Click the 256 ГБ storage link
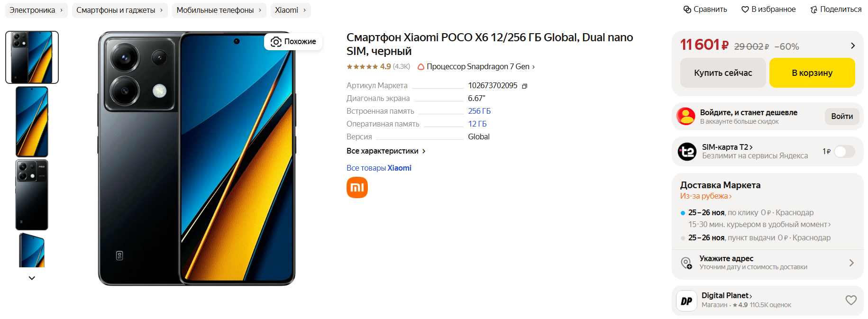Image resolution: width=868 pixels, height=319 pixels. pos(479,111)
